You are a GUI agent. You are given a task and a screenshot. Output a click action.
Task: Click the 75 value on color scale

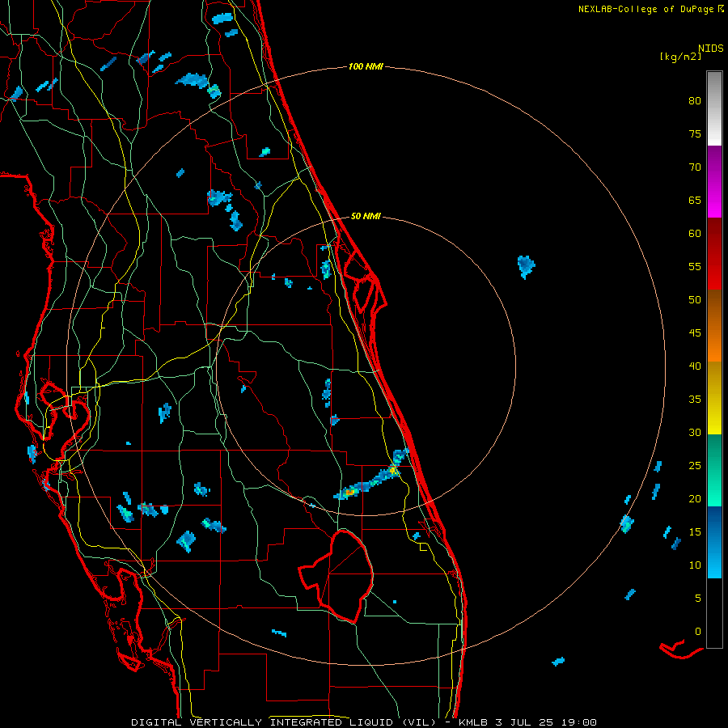click(x=695, y=133)
